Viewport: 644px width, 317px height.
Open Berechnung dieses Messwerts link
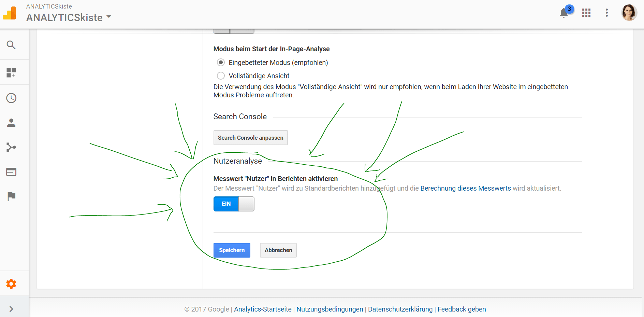click(466, 188)
